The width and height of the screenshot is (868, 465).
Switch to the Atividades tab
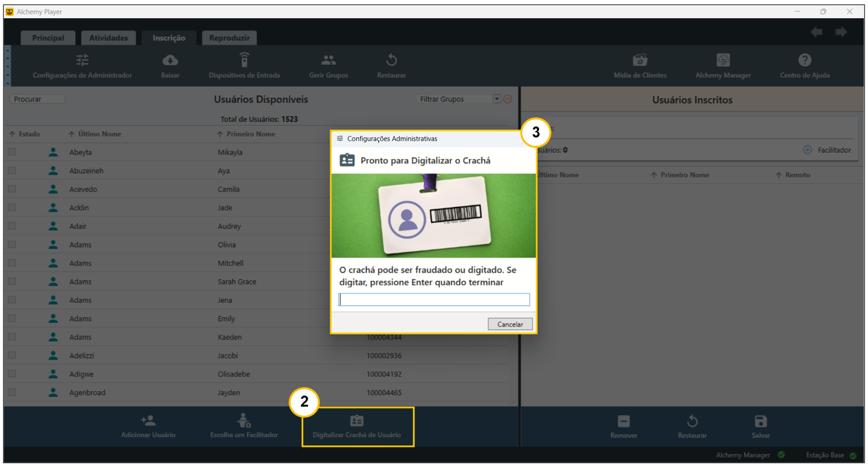(x=108, y=38)
